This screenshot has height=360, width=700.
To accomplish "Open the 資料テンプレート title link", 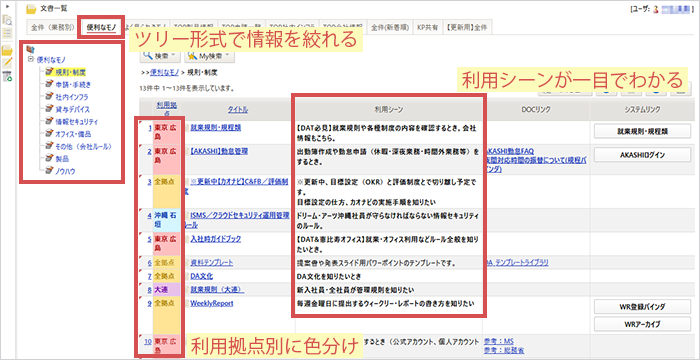I will tap(212, 263).
